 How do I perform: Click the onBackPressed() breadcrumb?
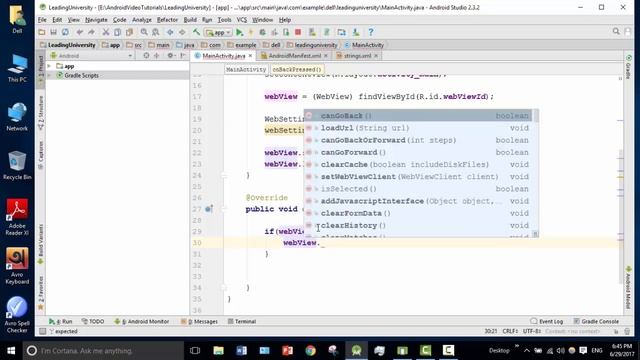297,69
